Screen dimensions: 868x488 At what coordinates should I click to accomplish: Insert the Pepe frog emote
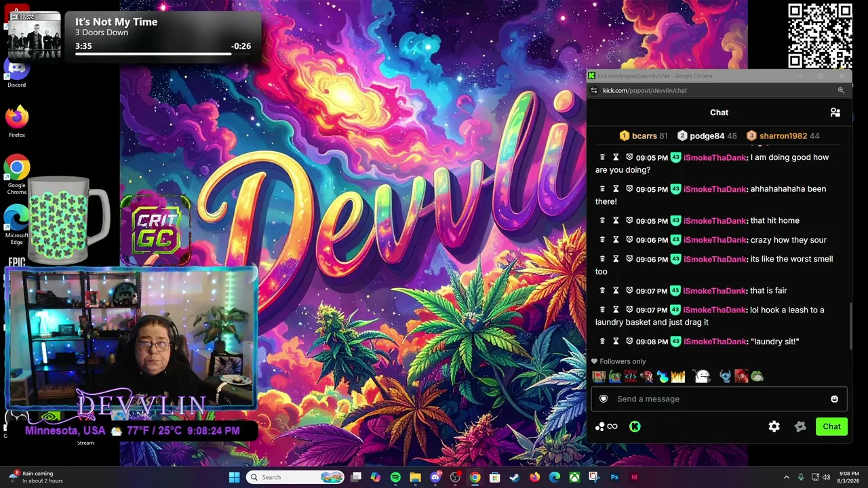point(614,376)
